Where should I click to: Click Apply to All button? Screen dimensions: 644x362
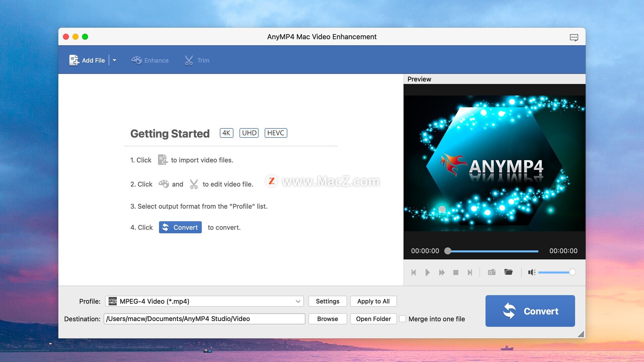373,301
